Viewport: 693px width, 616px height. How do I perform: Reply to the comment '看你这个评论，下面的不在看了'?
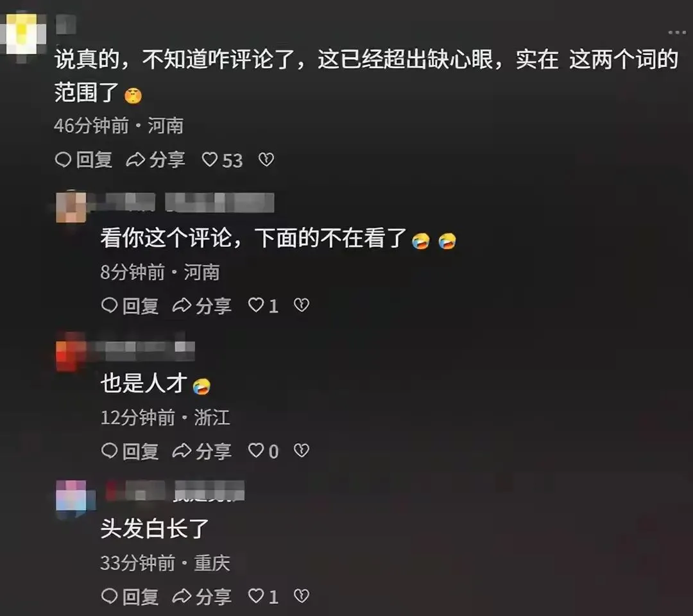[x=130, y=306]
